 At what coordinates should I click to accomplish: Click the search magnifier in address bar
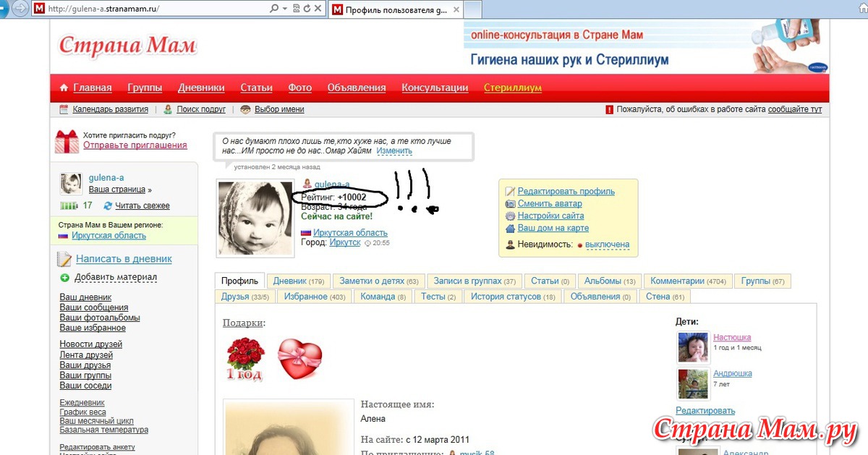point(273,9)
